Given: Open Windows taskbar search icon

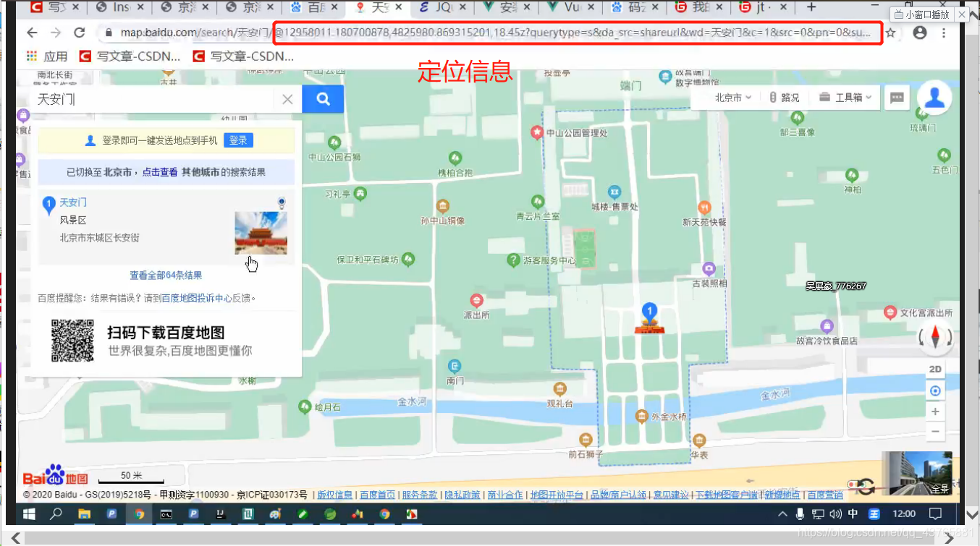Looking at the screenshot, I should [x=56, y=514].
